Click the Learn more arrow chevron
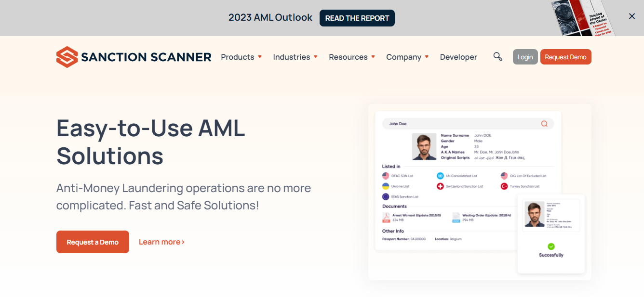The height and width of the screenshot is (297, 644). coord(183,242)
